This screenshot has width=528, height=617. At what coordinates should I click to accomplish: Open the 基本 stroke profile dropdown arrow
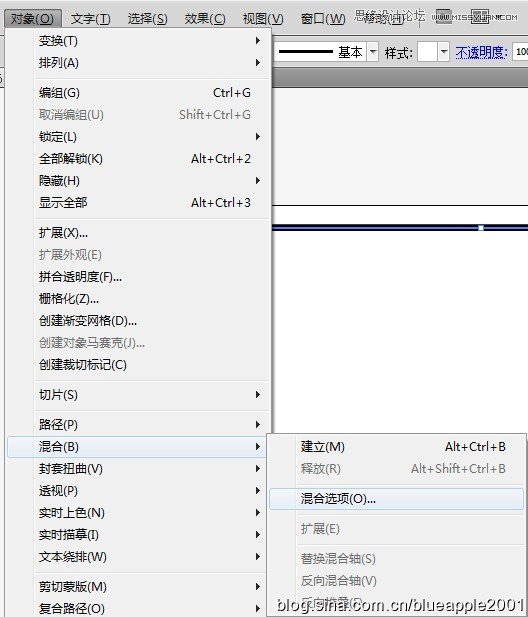point(373,52)
